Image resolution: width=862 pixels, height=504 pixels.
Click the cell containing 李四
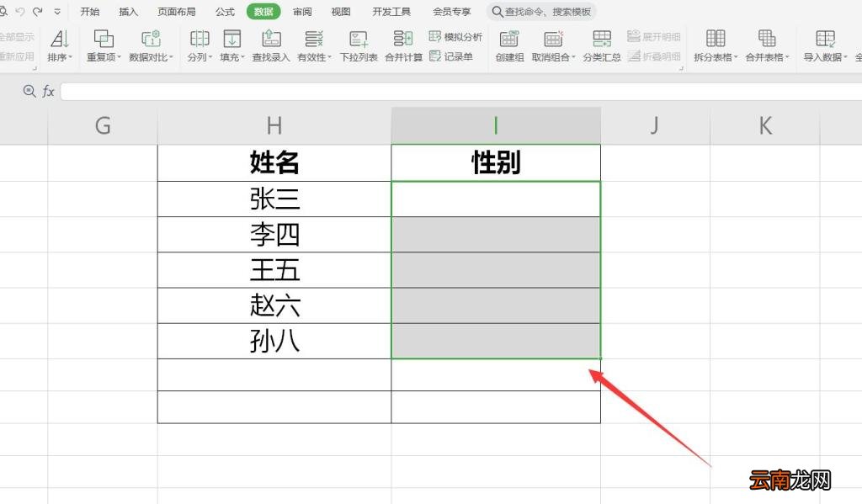click(274, 235)
